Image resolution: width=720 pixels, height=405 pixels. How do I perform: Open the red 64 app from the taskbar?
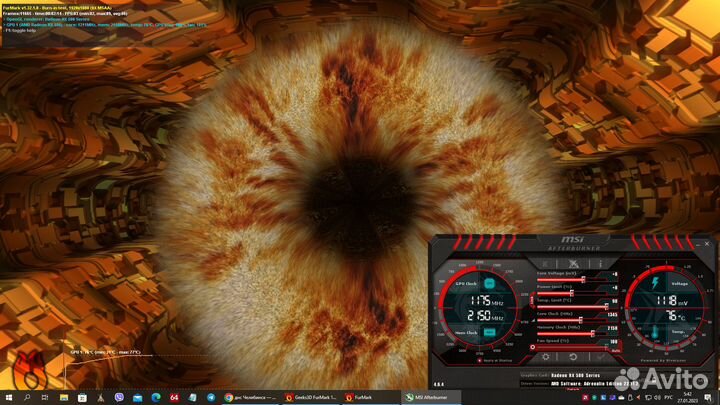click(x=174, y=397)
